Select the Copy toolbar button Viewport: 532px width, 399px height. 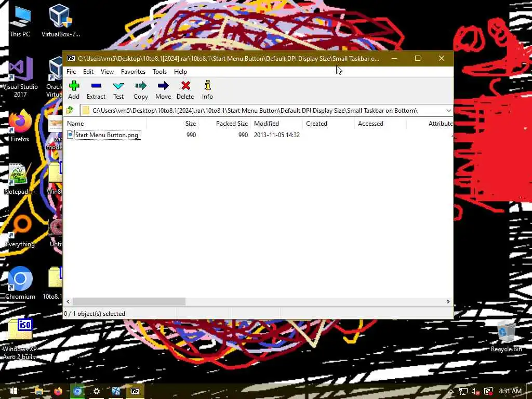[x=141, y=90]
